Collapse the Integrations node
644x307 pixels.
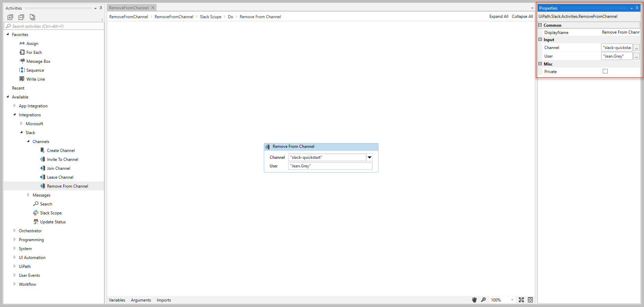[14, 115]
